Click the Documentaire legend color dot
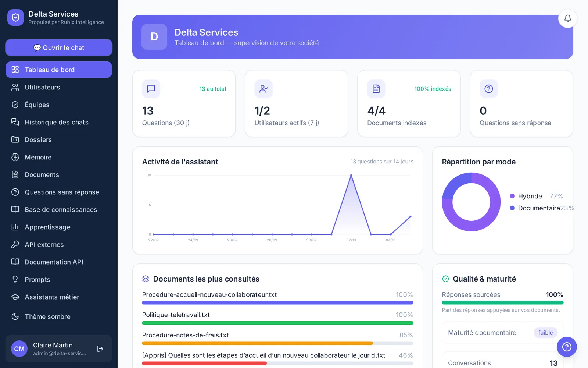The width and height of the screenshot is (588, 368). point(512,208)
